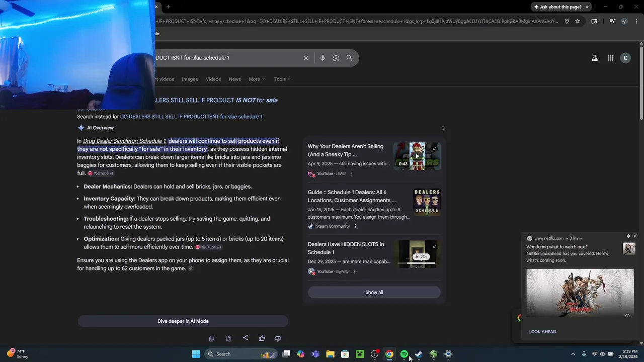Open the 'Search instead for' original query link

(191, 117)
